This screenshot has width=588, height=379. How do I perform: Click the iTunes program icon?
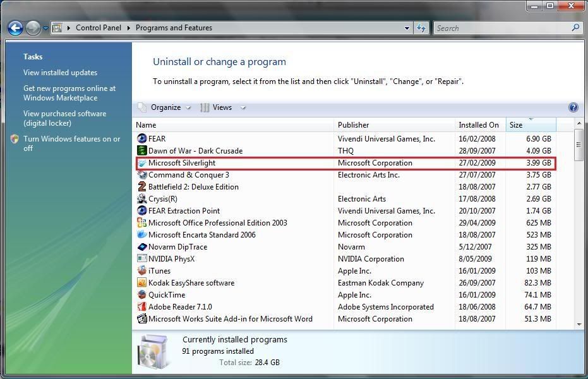click(141, 270)
